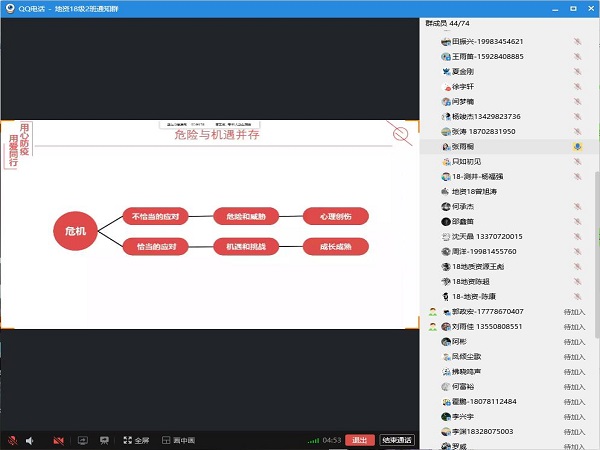Click the active microphone icon beside 张雨桐
Viewport: 600px width, 450px height.
coord(577,146)
